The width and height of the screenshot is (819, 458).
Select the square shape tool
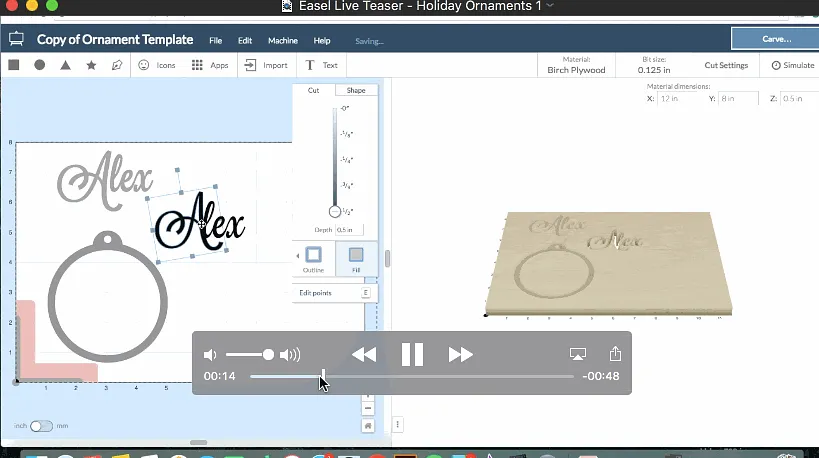coord(14,65)
